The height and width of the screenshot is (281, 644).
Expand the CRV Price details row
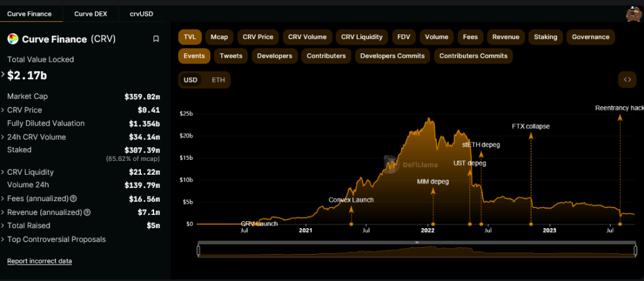3,110
